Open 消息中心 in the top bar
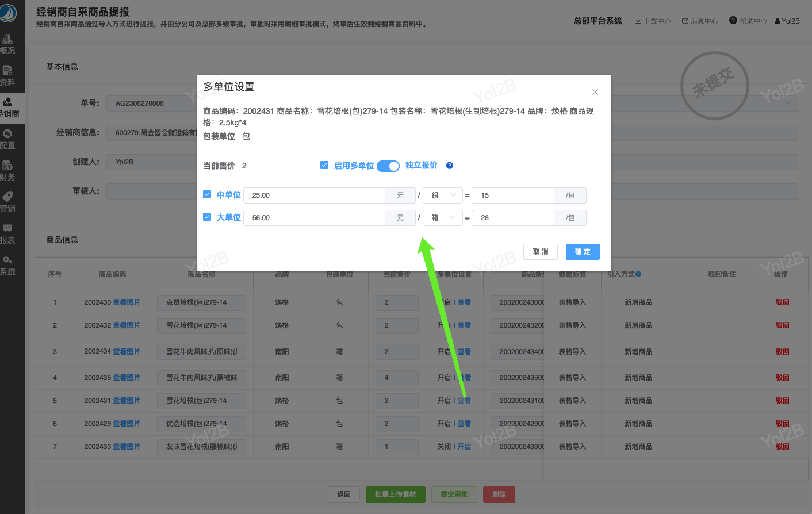Image resolution: width=812 pixels, height=514 pixels. point(700,21)
